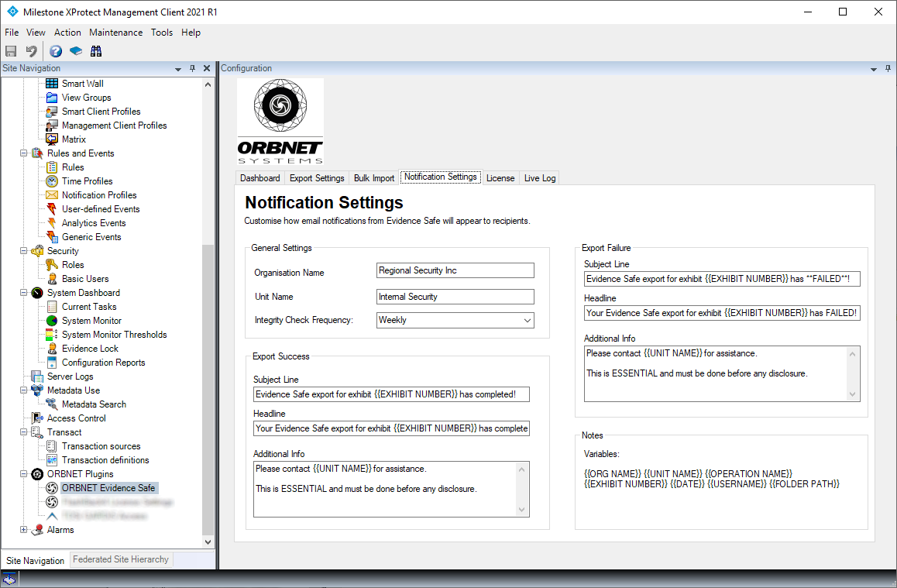Click the System Monitor Thresholds icon
The height and width of the screenshot is (588, 897).
pos(52,335)
